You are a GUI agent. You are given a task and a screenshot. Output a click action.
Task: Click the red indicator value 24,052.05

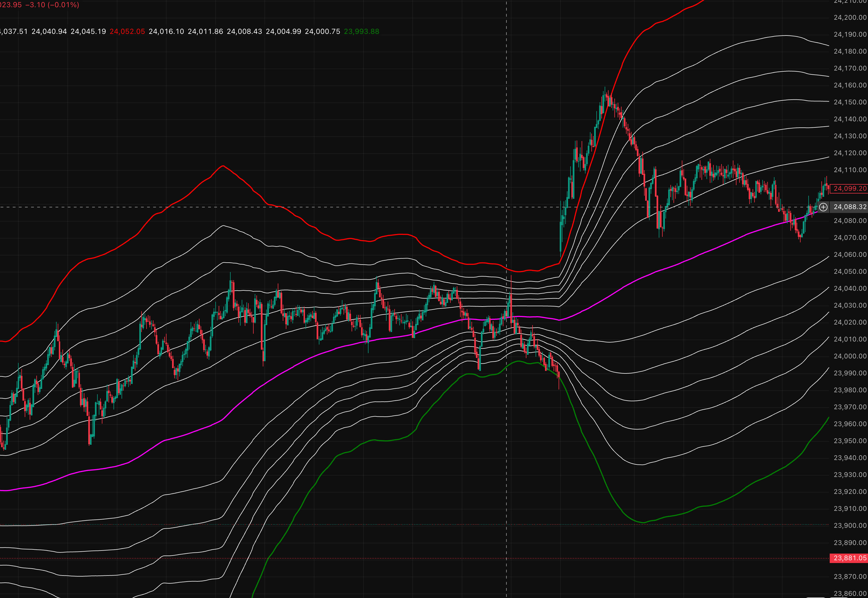pyautogui.click(x=127, y=31)
